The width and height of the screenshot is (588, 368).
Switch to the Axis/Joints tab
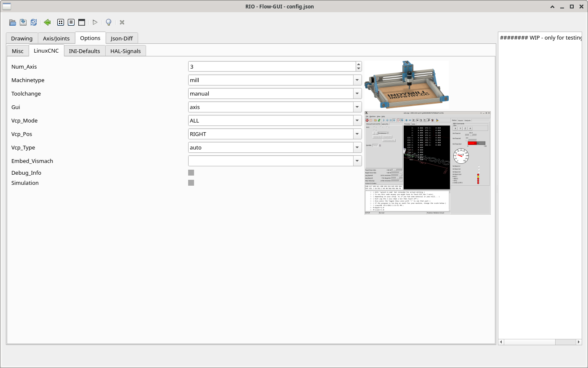point(56,38)
